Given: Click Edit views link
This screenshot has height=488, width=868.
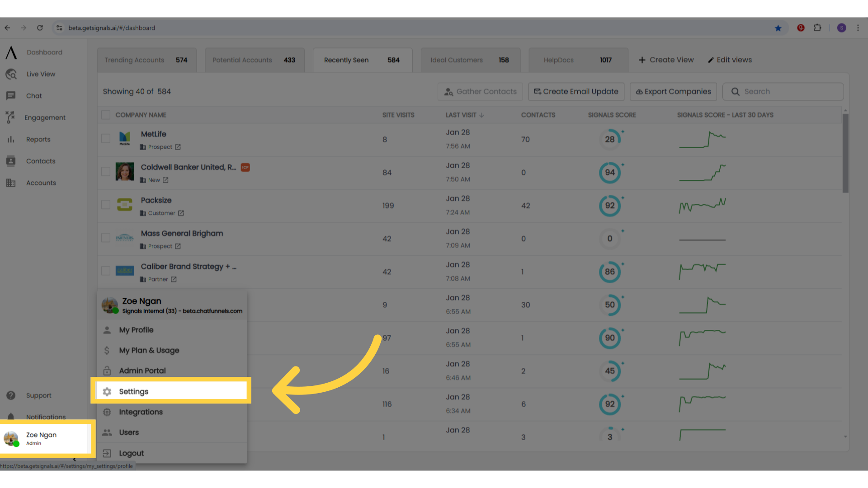Looking at the screenshot, I should (730, 60).
